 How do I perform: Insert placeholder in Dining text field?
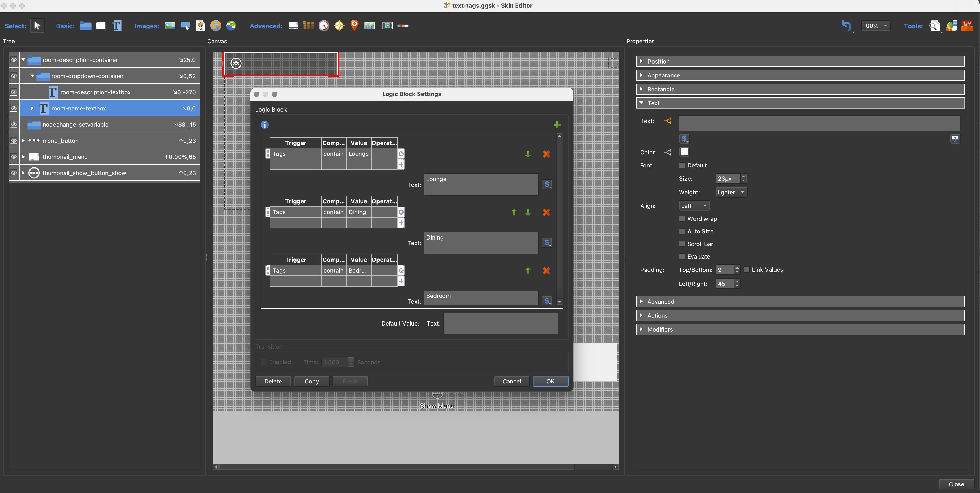(x=547, y=242)
